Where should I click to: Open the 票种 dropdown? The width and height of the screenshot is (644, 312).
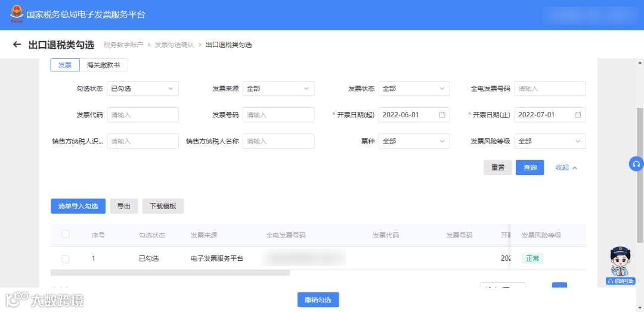coord(414,141)
